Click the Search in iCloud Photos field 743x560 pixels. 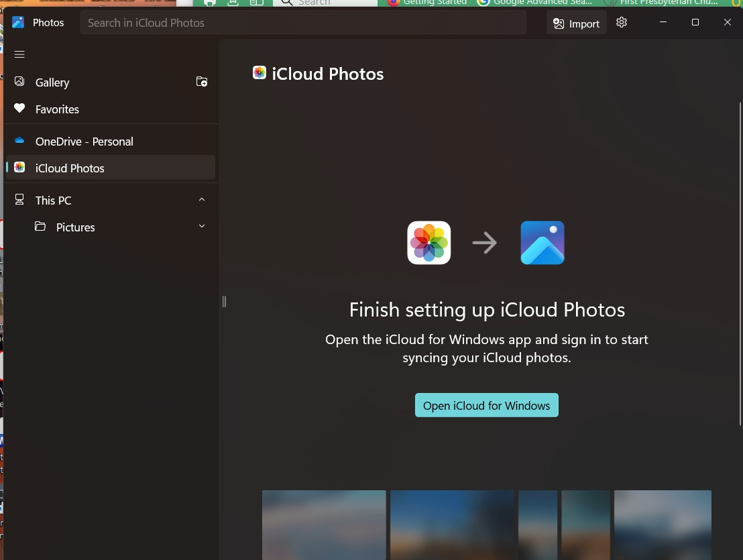click(x=303, y=23)
